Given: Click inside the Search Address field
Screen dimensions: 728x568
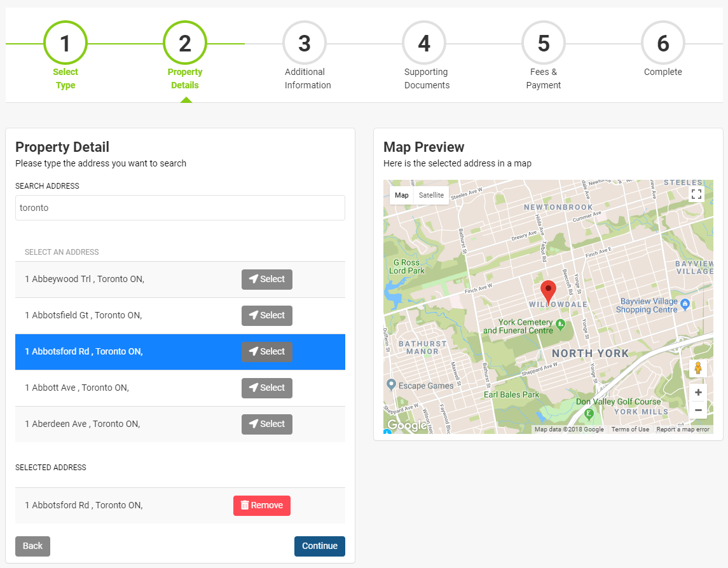Looking at the screenshot, I should pos(180,208).
